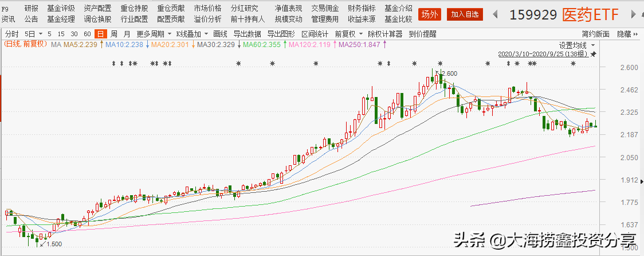The image size is (644, 256).
Task: Select the 15-minute period
Action: (61, 34)
